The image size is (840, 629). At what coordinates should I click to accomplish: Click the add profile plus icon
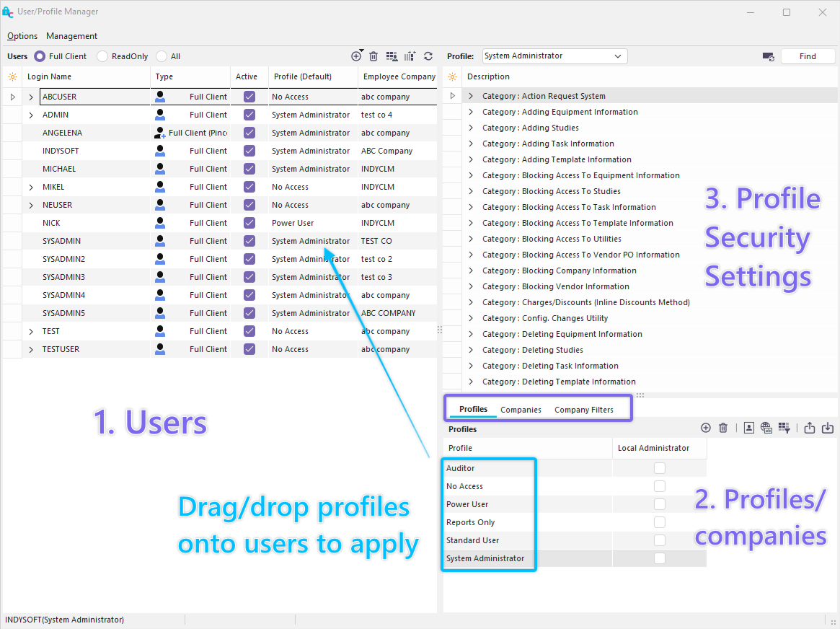click(706, 428)
